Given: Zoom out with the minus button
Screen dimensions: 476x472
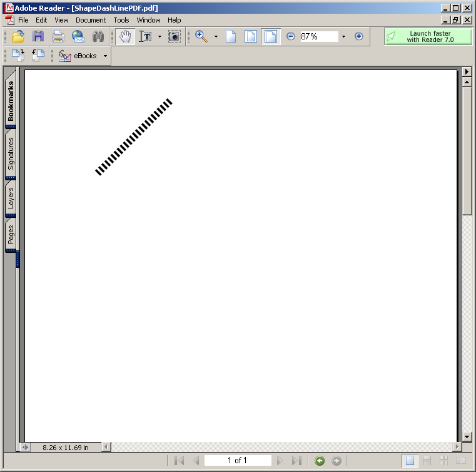Looking at the screenshot, I should 290,36.
